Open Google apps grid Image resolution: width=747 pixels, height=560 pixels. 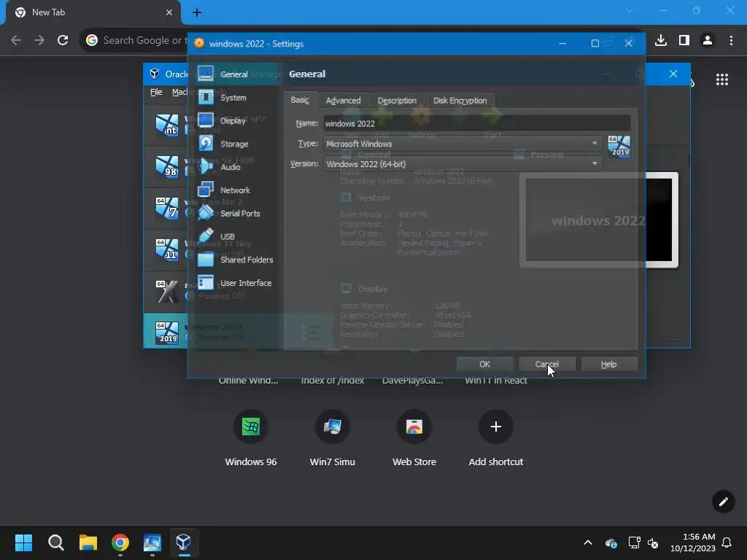722,79
